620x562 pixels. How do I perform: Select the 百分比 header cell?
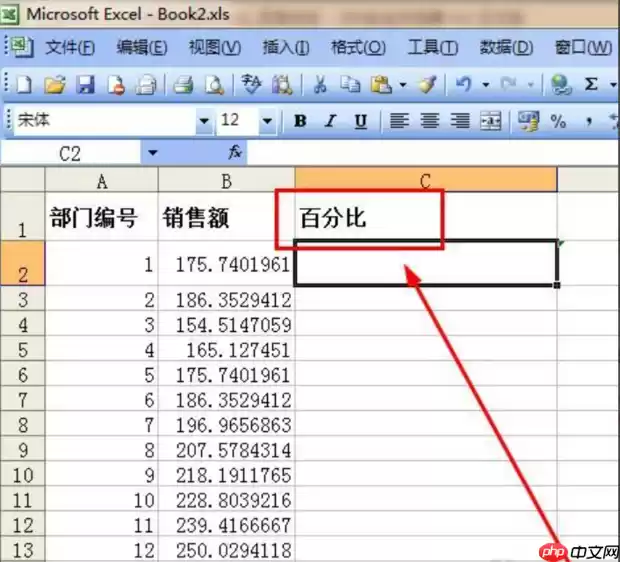(x=426, y=217)
